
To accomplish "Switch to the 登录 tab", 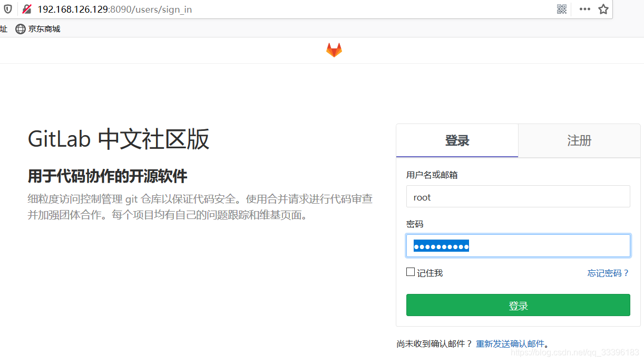I will pyautogui.click(x=457, y=140).
